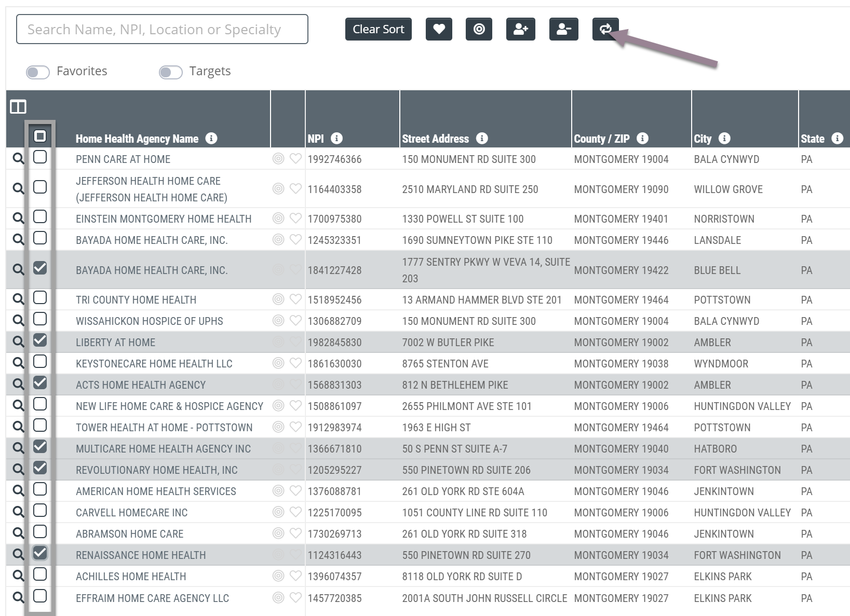Sort by County / ZIP column header
The width and height of the screenshot is (850, 616).
602,139
